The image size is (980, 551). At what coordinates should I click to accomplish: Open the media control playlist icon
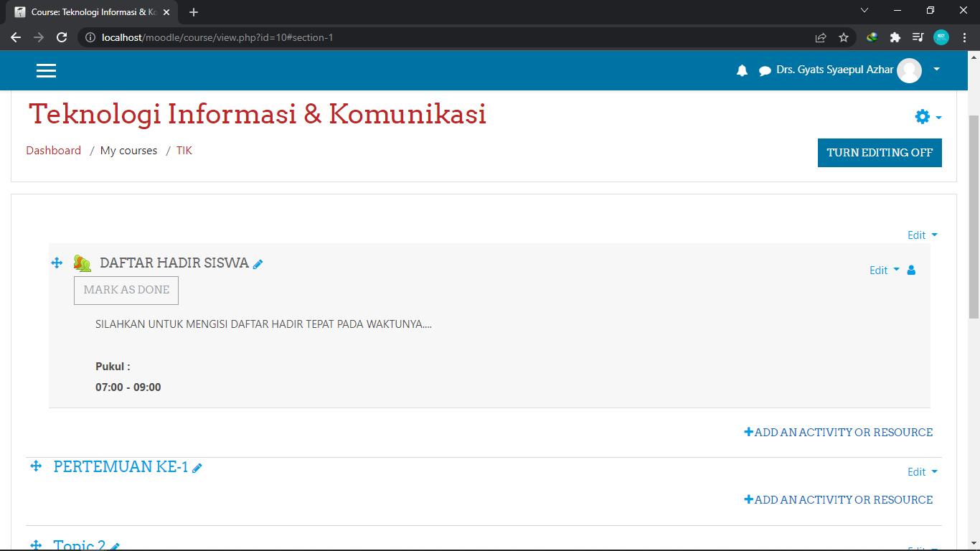coord(918,37)
